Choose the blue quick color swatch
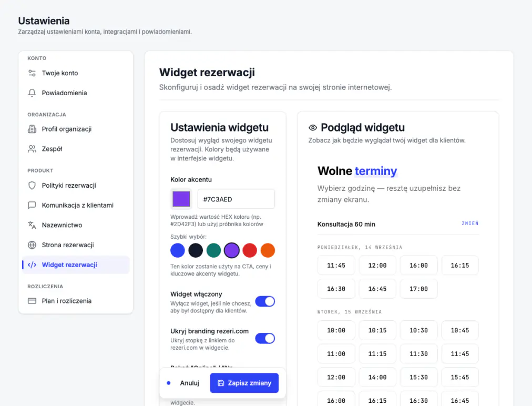532x406 pixels. 178,250
